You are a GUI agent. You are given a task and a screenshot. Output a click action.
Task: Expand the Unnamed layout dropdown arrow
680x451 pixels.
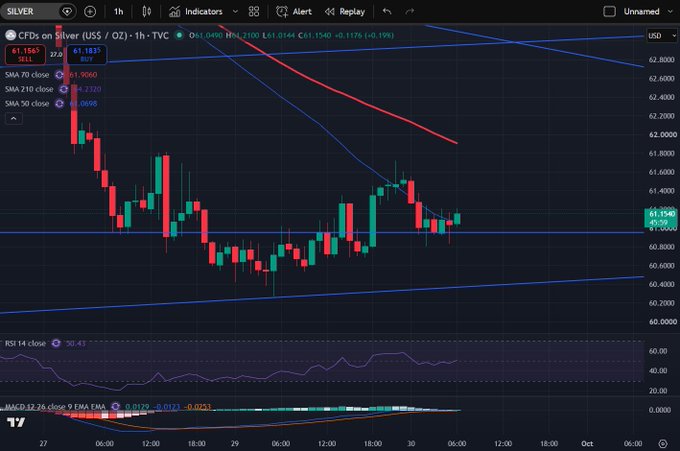coord(670,12)
